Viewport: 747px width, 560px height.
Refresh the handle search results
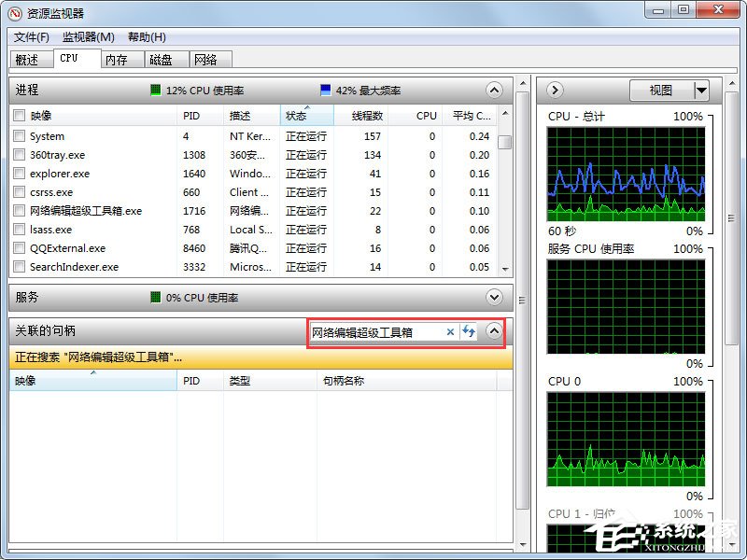coord(468,332)
